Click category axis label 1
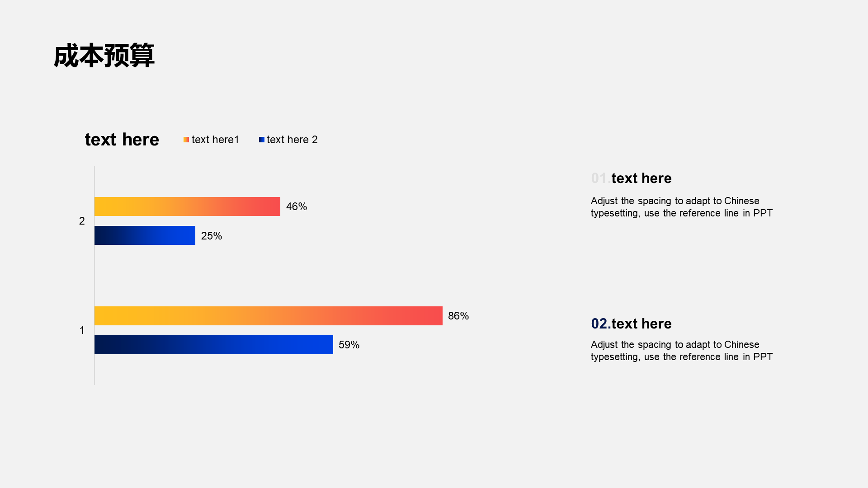Image resolution: width=868 pixels, height=488 pixels. pos(82,330)
